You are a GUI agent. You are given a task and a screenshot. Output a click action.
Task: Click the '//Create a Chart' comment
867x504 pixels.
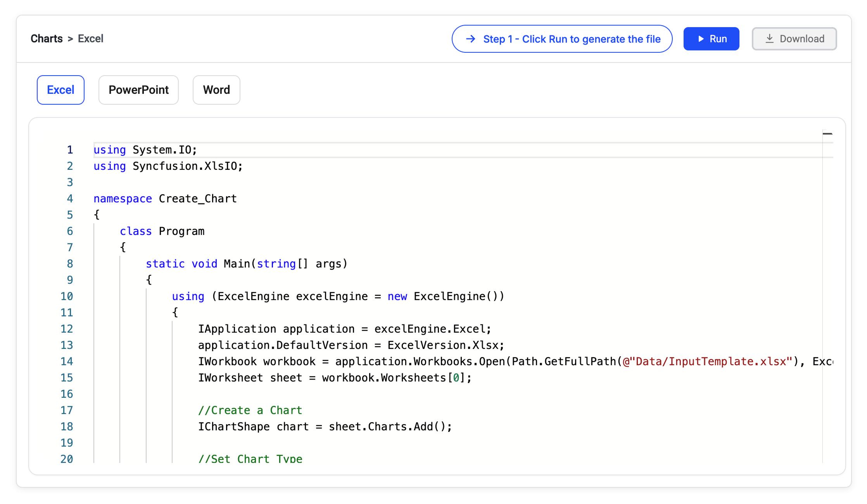[x=250, y=410]
